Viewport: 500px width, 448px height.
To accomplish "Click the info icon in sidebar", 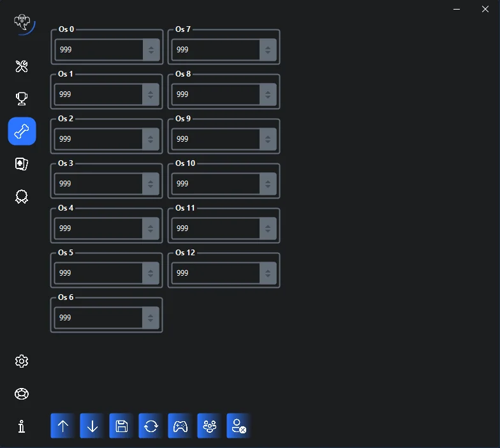I will point(22,426).
